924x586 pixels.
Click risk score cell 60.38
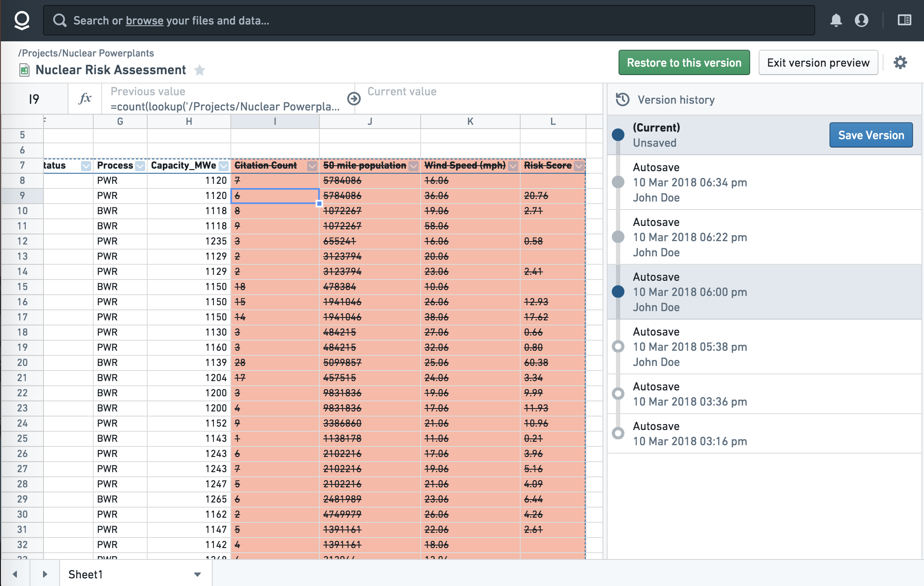click(x=553, y=363)
